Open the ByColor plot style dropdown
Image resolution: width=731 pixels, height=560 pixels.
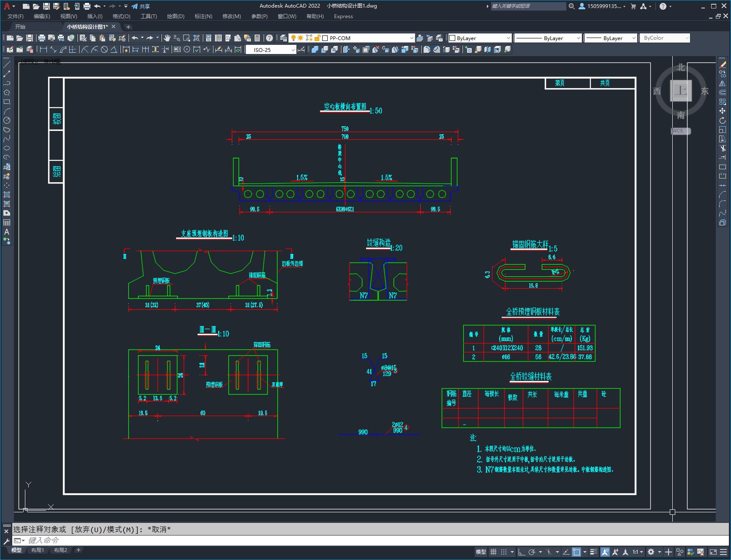click(665, 38)
